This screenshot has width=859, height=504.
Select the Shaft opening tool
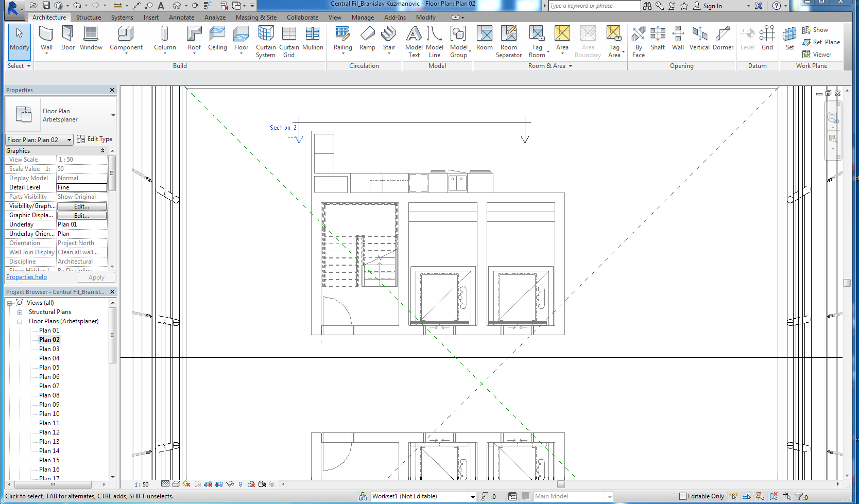(x=658, y=39)
